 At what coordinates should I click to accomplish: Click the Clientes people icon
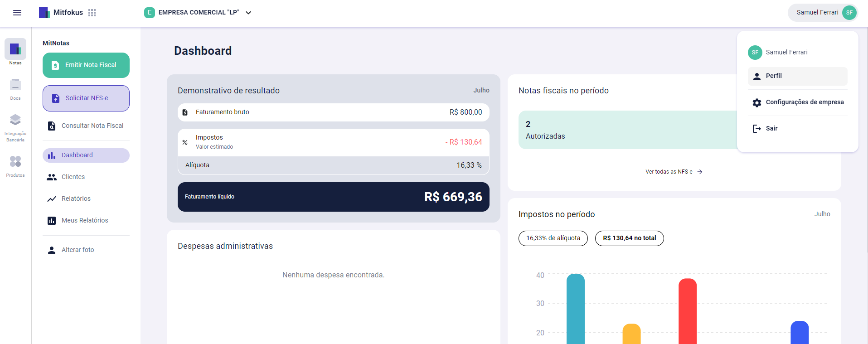point(52,177)
